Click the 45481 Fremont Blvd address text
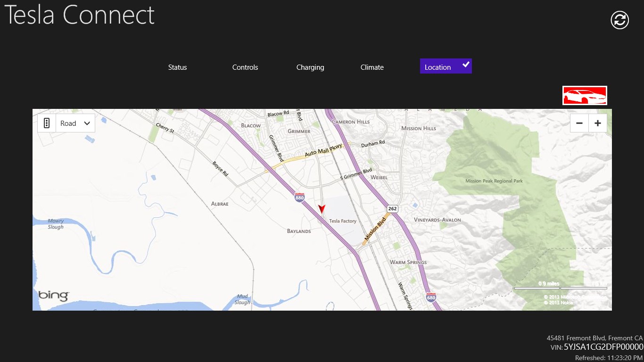Viewport: 644px width, 362px height. coord(594,338)
